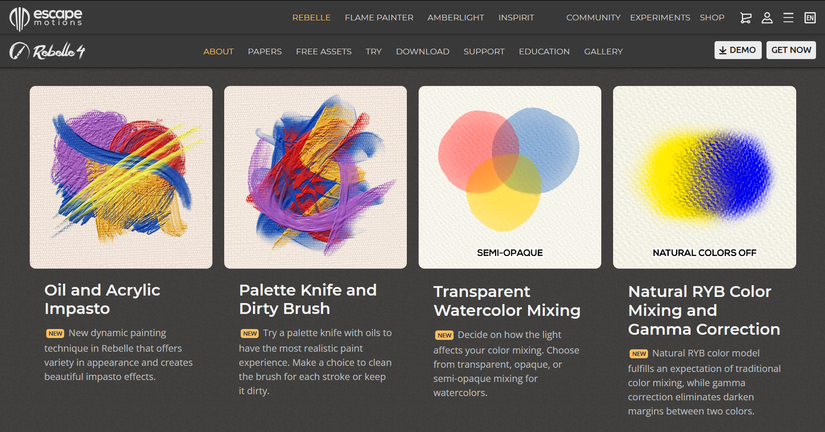The height and width of the screenshot is (432, 825).
Task: Click the Natural RYB Color Mixing heading
Action: coord(704,310)
